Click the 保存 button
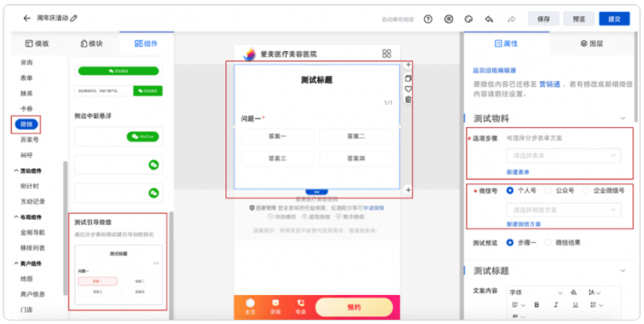The image size is (644, 324). pyautogui.click(x=543, y=18)
